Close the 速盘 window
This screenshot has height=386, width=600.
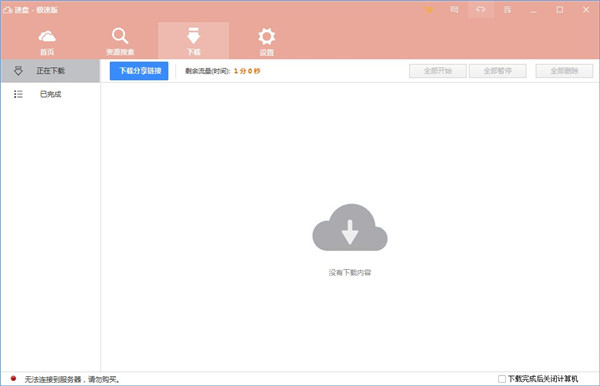(x=586, y=10)
